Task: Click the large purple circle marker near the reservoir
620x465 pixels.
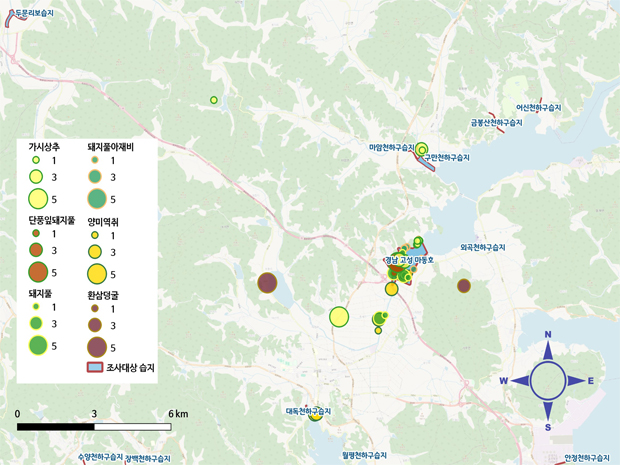Action: [x=267, y=283]
